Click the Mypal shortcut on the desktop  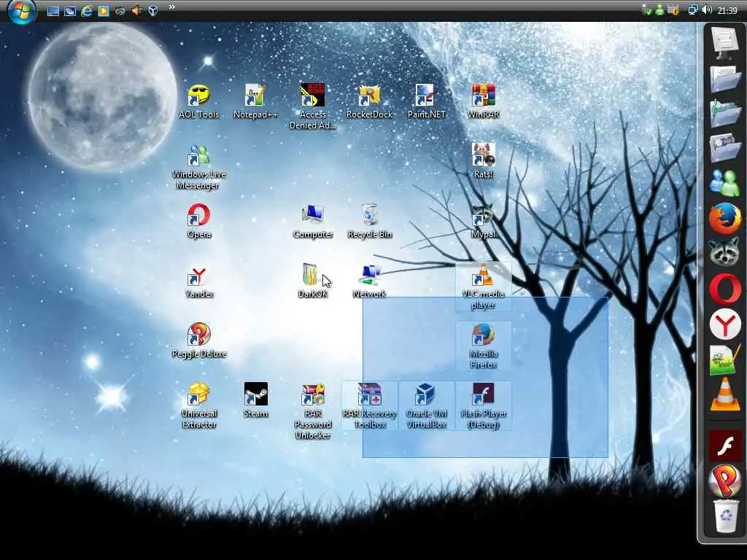click(x=483, y=221)
